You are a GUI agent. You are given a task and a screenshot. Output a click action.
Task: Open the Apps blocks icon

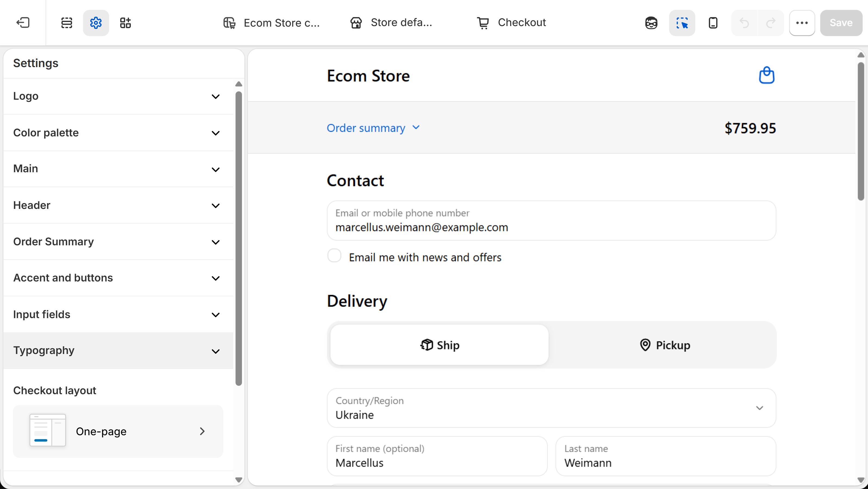(x=125, y=23)
